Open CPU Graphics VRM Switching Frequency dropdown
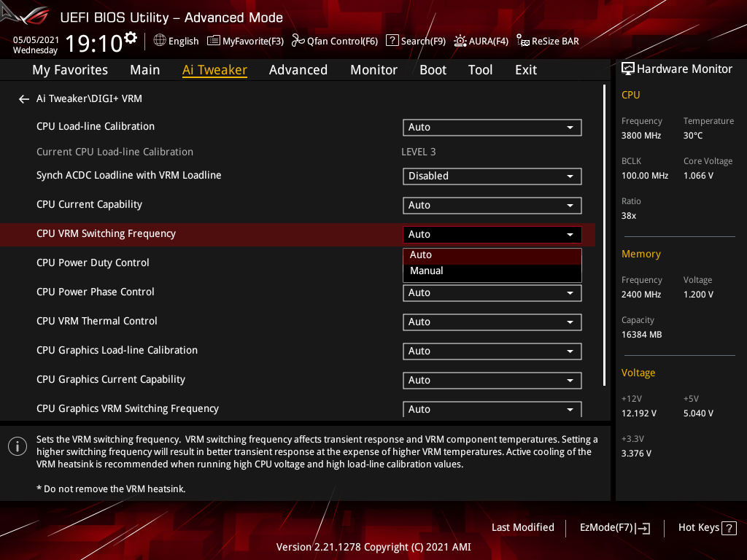 click(x=492, y=409)
